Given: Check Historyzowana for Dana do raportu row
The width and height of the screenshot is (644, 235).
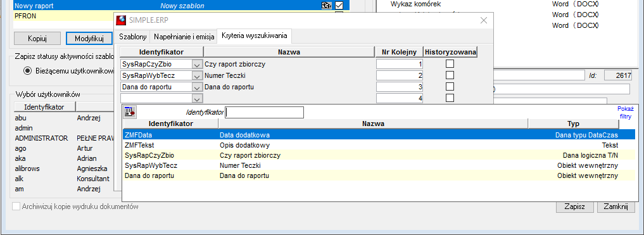Looking at the screenshot, I should point(450,87).
